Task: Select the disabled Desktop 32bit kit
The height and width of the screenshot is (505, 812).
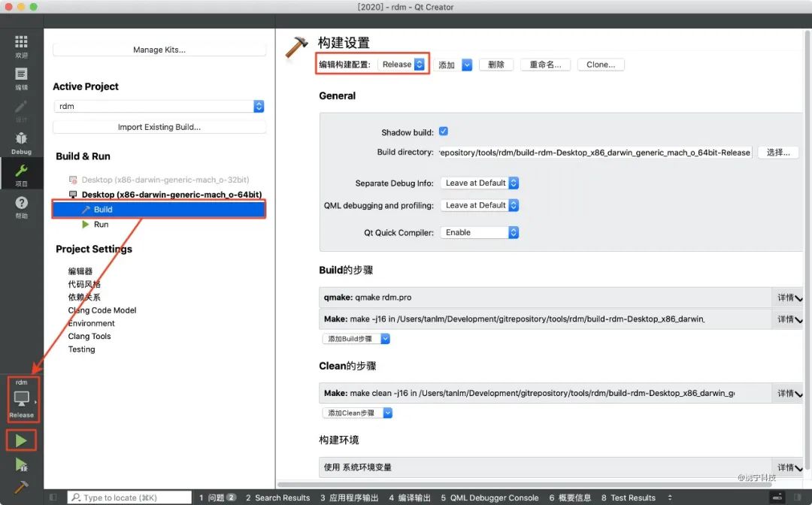Action: (165, 180)
